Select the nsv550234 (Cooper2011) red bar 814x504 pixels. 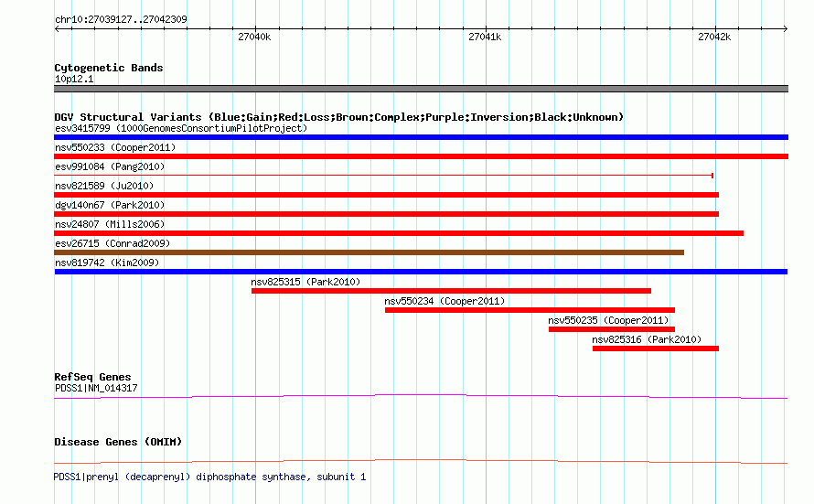pyautogui.click(x=530, y=310)
